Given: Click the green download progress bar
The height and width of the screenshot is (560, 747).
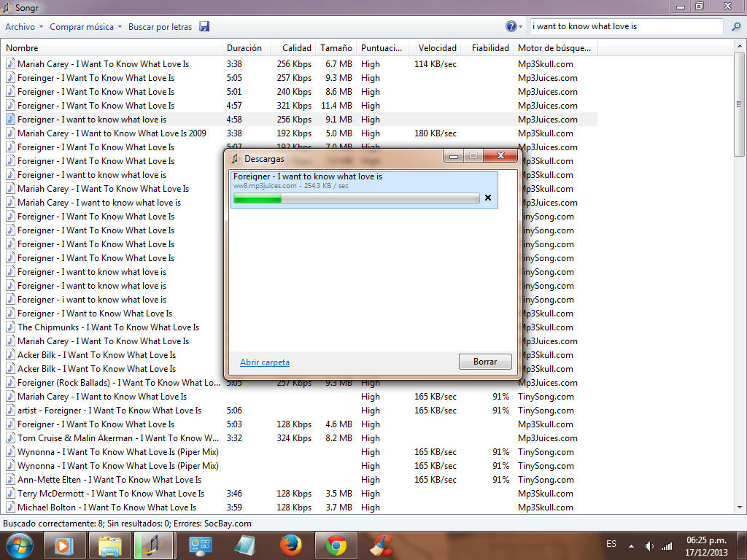Looking at the screenshot, I should pos(355,198).
